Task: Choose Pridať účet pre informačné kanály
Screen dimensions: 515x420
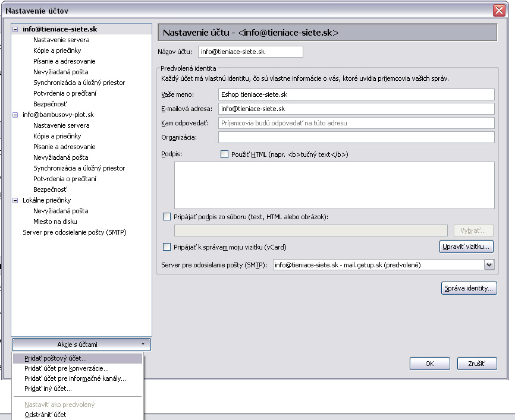Action: tap(75, 378)
